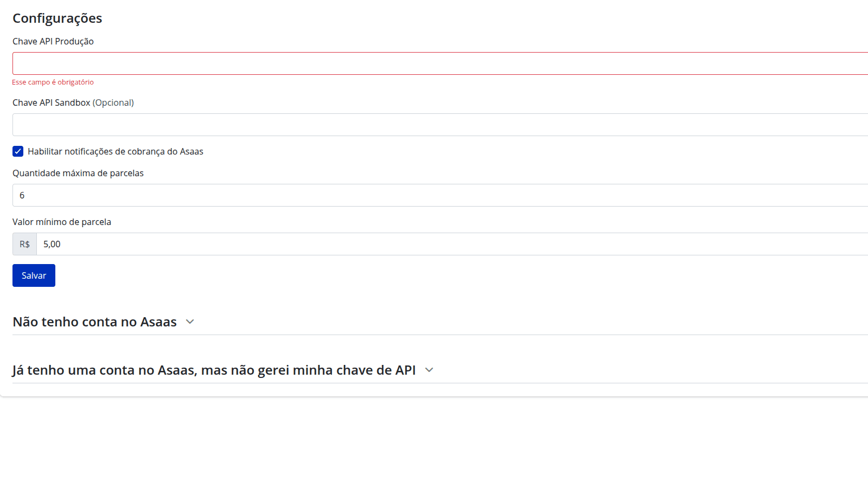Image resolution: width=868 pixels, height=488 pixels.
Task: Click the 'Habilitar notificações de cobrança do Asaas' label
Action: [x=116, y=152]
